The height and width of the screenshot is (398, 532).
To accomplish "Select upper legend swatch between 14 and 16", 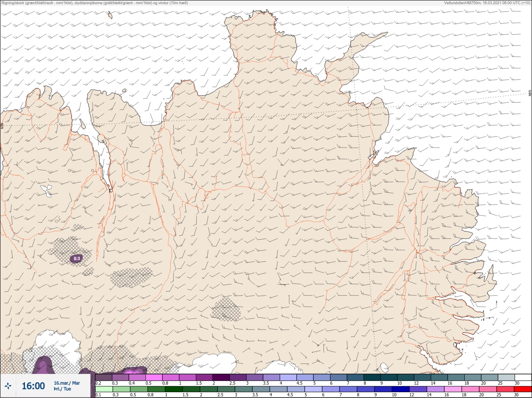I will coord(439,377).
